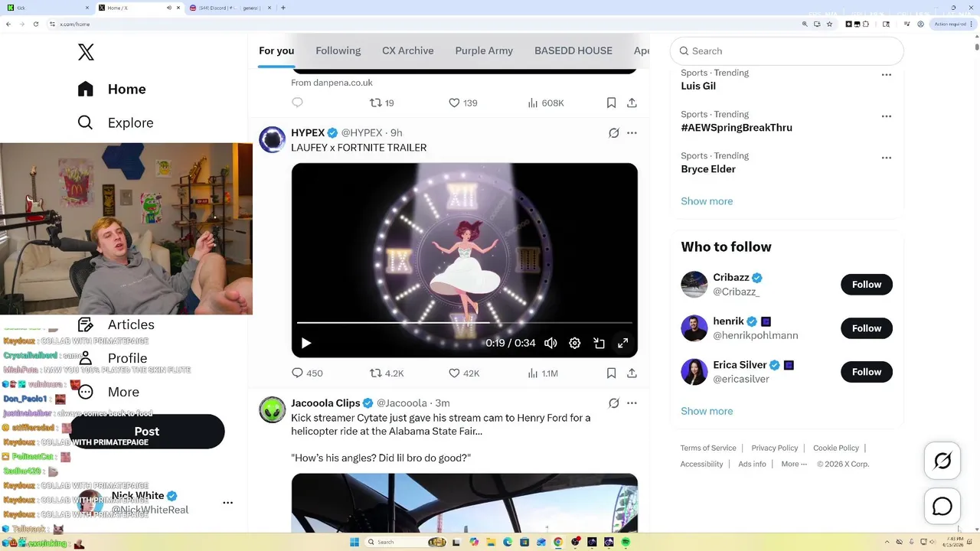980x551 pixels.
Task: Open more menu on HYPEX post
Action: pyautogui.click(x=632, y=133)
